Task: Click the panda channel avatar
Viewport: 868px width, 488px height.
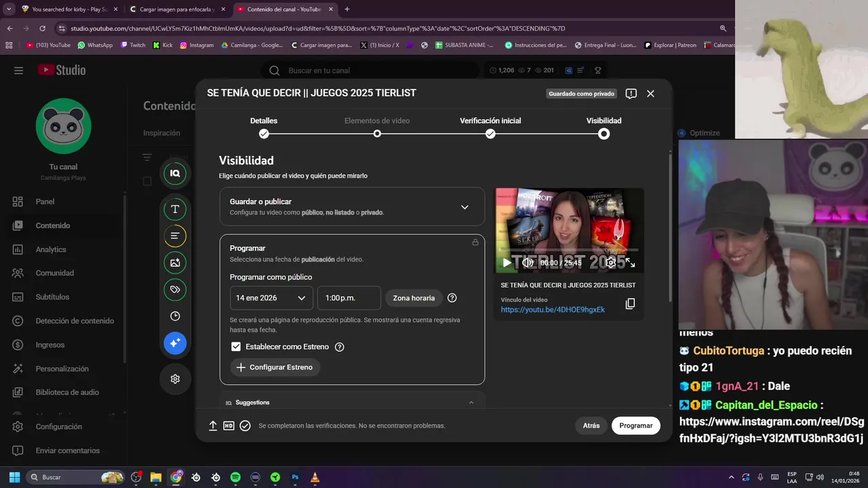Action: [63, 126]
